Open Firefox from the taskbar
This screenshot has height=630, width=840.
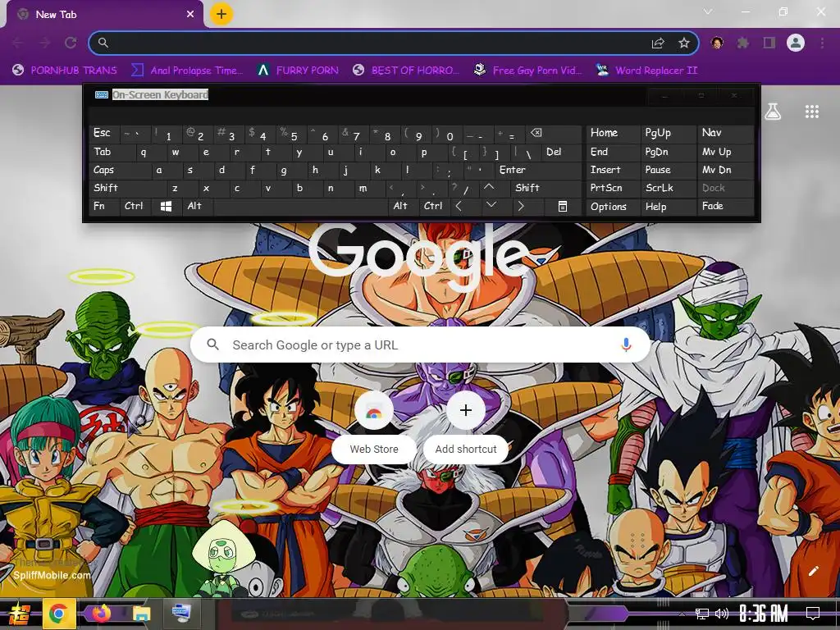pyautogui.click(x=101, y=614)
